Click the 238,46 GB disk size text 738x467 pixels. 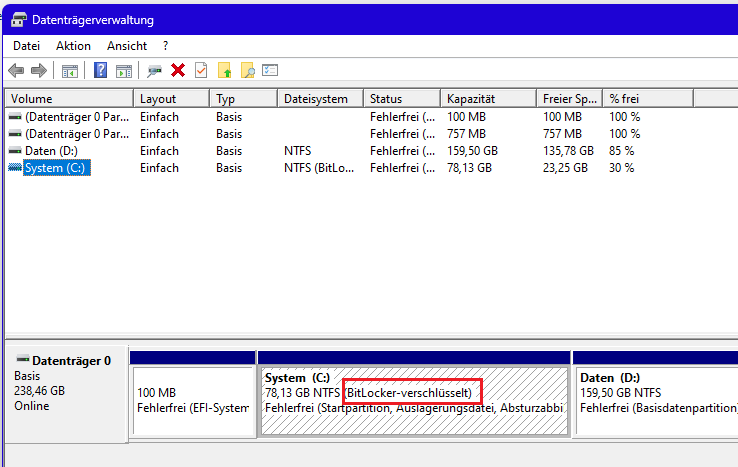tap(40, 391)
